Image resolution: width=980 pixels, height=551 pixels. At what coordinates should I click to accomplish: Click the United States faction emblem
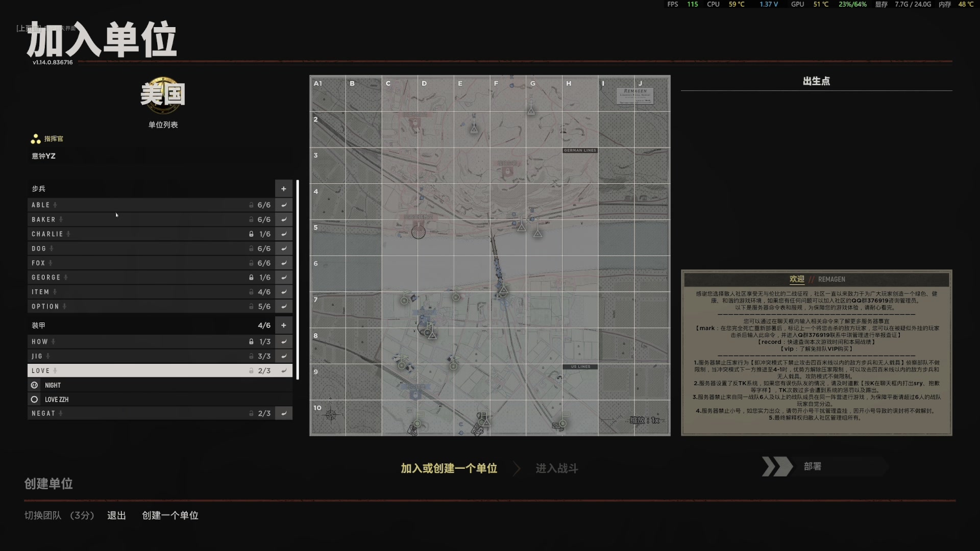click(163, 95)
